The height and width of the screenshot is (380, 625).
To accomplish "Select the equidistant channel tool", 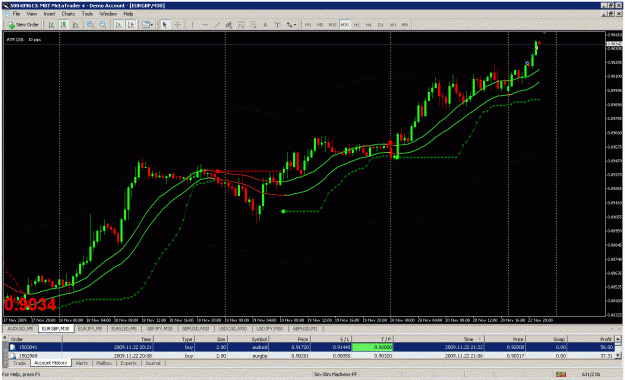I will pyautogui.click(x=229, y=25).
